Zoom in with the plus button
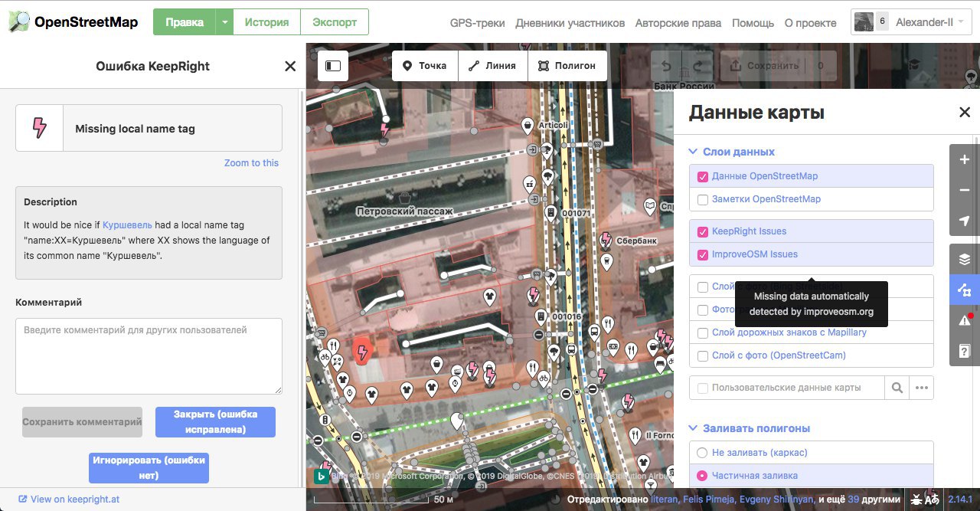The width and height of the screenshot is (980, 511). click(964, 159)
